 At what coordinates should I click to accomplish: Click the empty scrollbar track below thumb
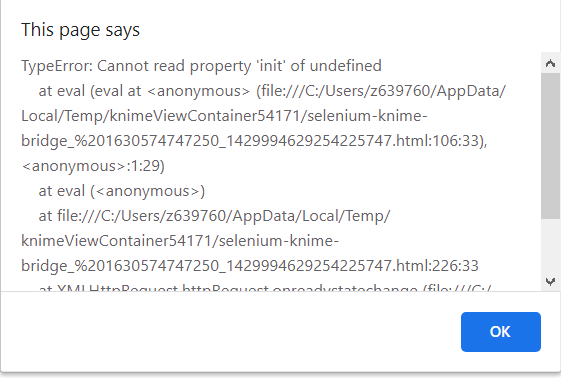550,245
